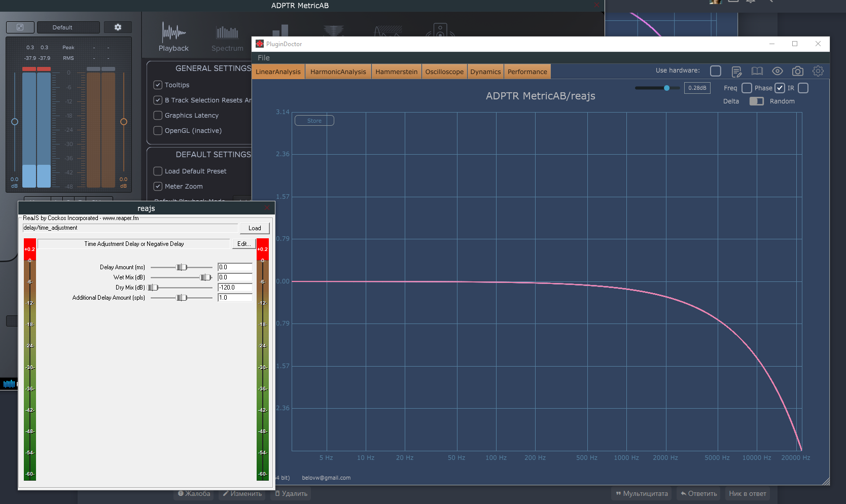Enable Graphics Latency option
Screen dimensions: 846x504
(x=158, y=116)
